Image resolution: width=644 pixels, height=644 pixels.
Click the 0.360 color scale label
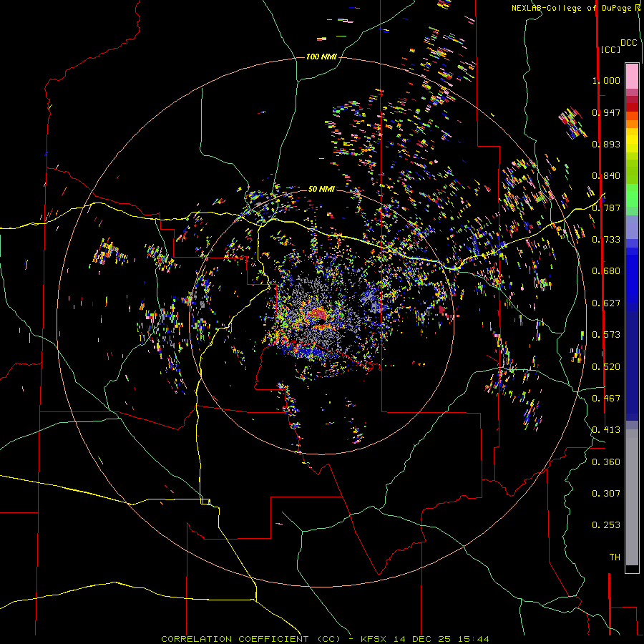pos(606,462)
